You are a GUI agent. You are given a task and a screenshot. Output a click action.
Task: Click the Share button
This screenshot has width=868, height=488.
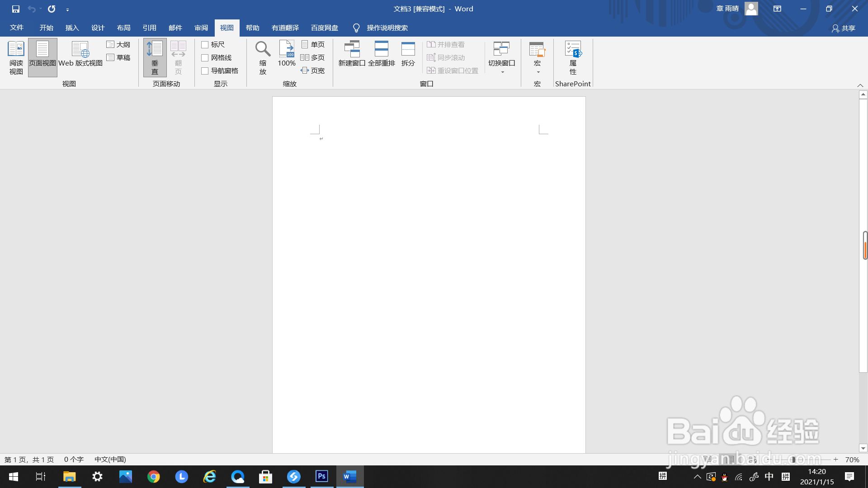(844, 28)
